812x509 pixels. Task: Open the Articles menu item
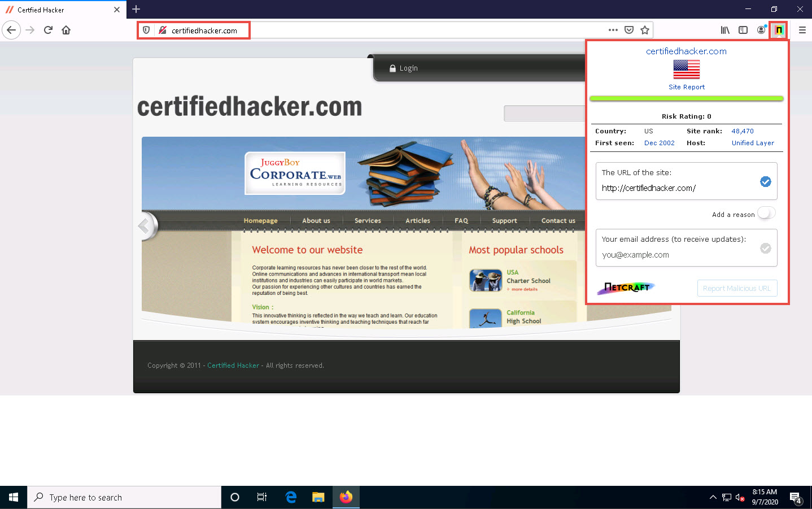pos(418,221)
